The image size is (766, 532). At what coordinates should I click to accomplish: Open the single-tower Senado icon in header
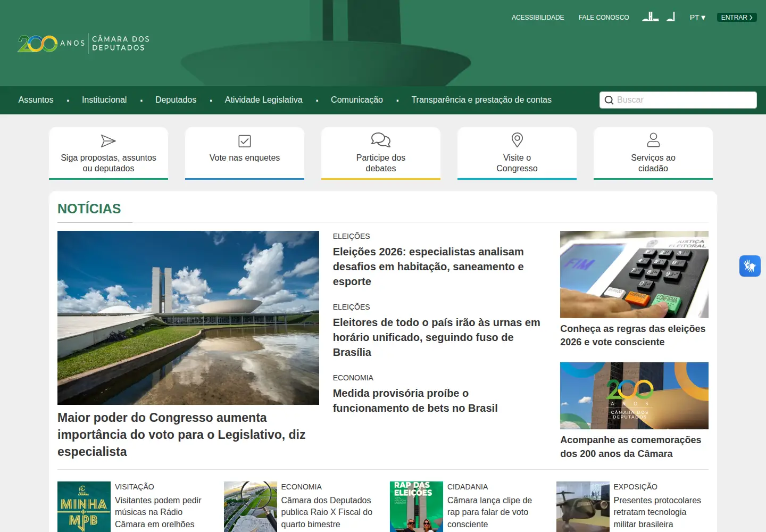(671, 17)
